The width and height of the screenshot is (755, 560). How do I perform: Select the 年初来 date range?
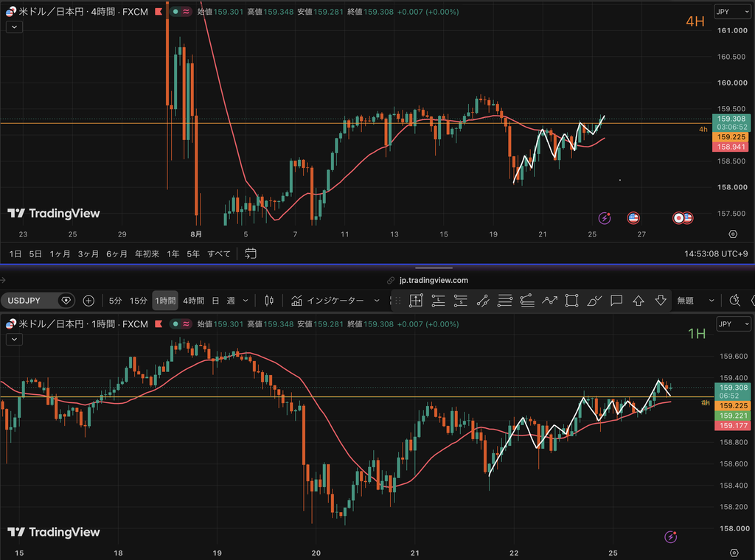147,253
